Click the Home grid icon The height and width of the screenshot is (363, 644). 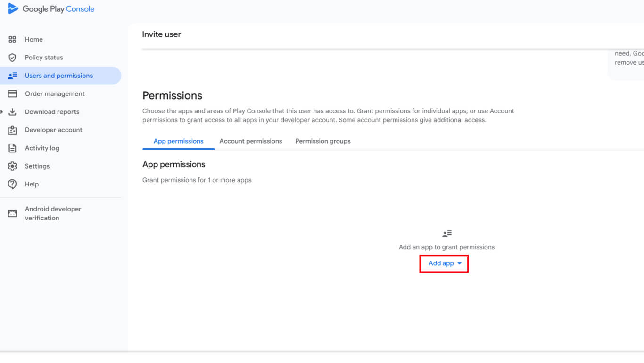pyautogui.click(x=13, y=40)
